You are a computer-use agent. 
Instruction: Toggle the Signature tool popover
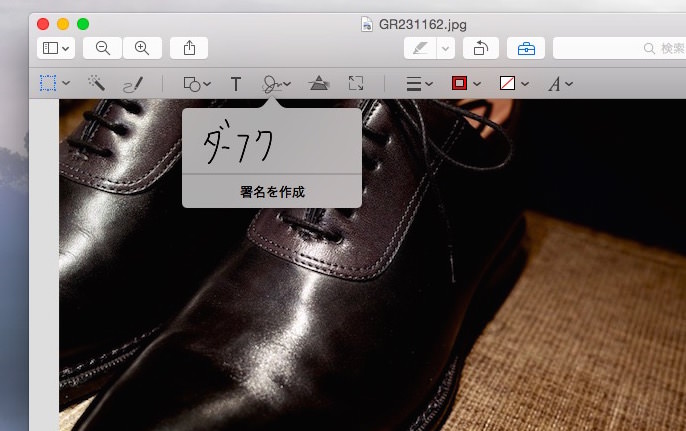pos(276,84)
